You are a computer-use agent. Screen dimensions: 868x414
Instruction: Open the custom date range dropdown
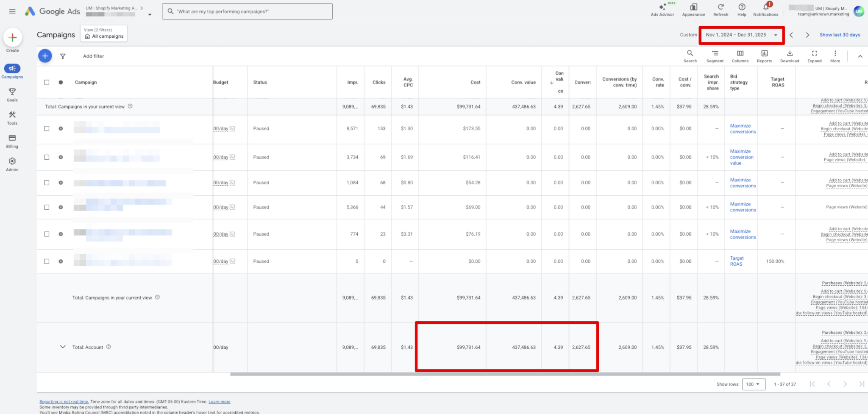click(741, 35)
